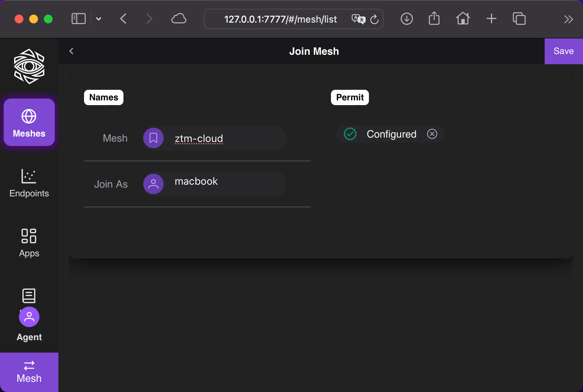Expand the sidebar dropdown chevron
Viewport: 583px width, 392px height.
point(99,19)
